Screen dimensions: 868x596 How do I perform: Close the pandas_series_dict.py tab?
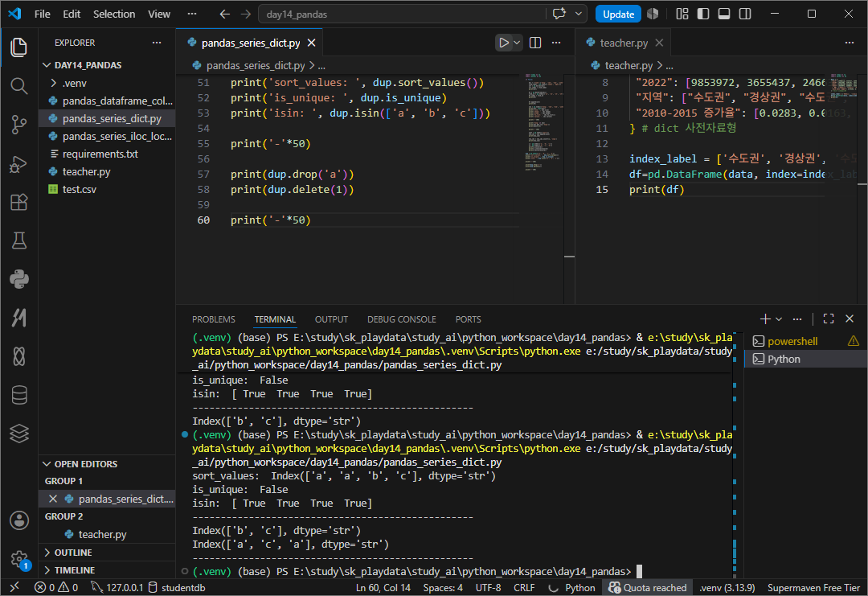[x=312, y=43]
